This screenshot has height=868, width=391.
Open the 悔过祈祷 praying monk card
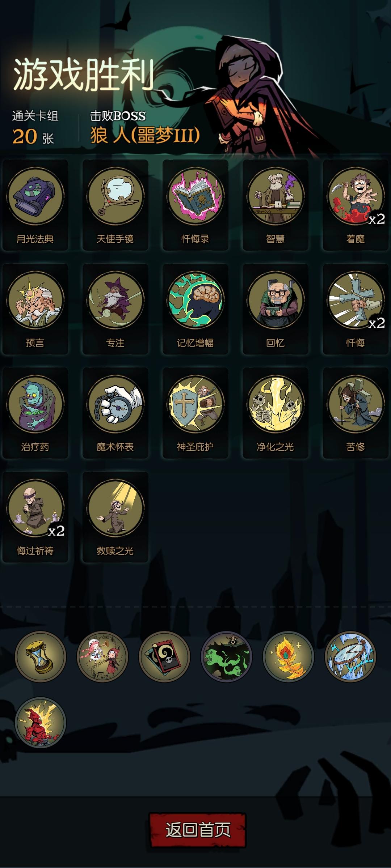tap(35, 517)
